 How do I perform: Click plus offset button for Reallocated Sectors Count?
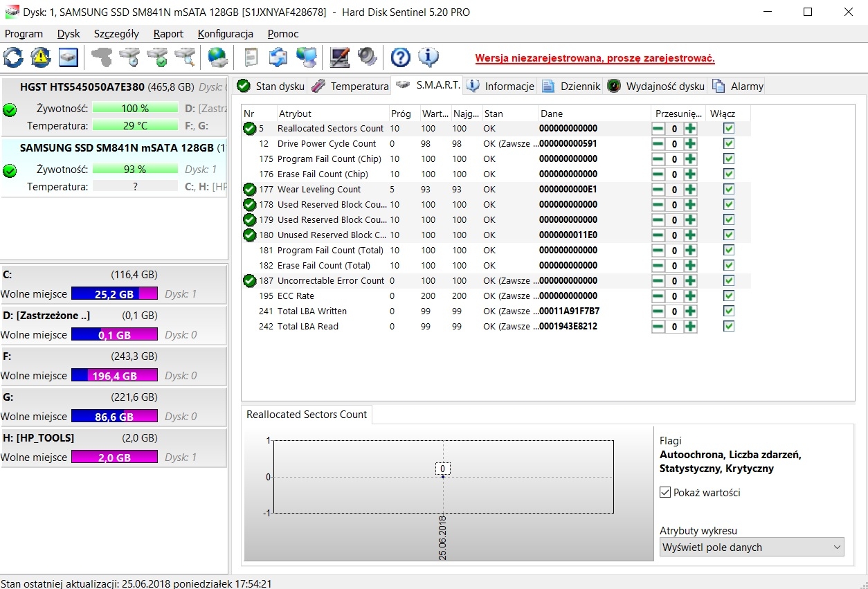pos(691,129)
